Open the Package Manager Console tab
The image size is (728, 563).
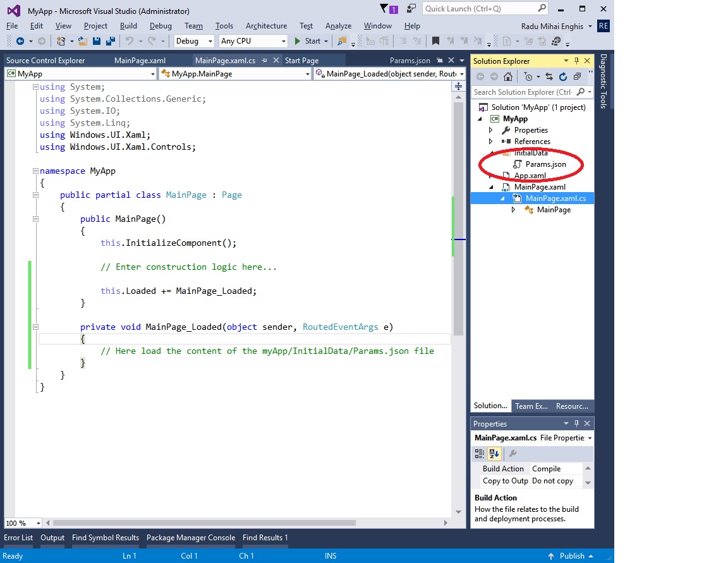(x=191, y=538)
